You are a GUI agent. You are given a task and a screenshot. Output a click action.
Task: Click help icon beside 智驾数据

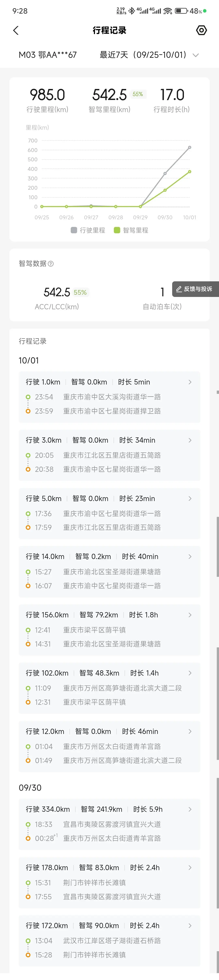click(51, 264)
